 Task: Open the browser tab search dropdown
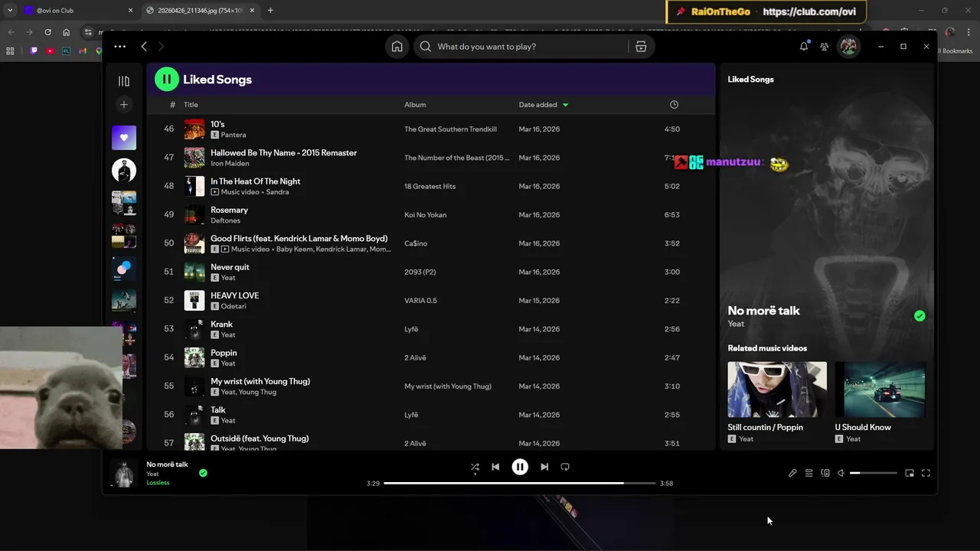(x=9, y=11)
